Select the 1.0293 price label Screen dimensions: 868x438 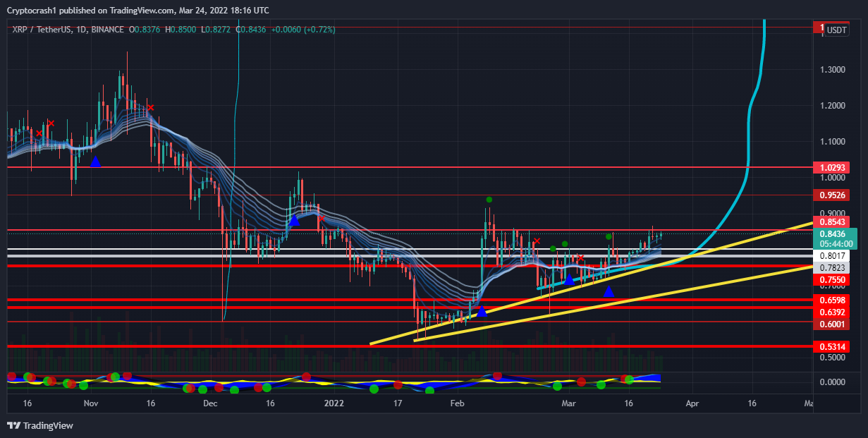832,168
